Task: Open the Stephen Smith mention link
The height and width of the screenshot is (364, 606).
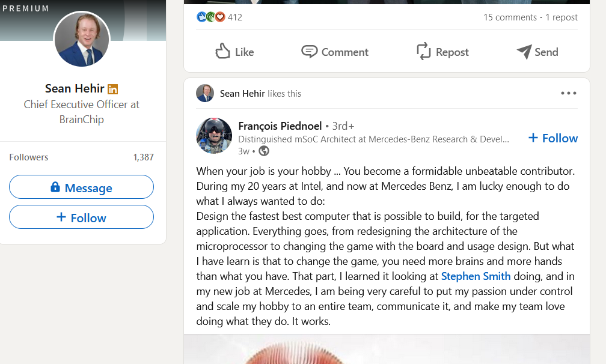Action: coord(476,276)
